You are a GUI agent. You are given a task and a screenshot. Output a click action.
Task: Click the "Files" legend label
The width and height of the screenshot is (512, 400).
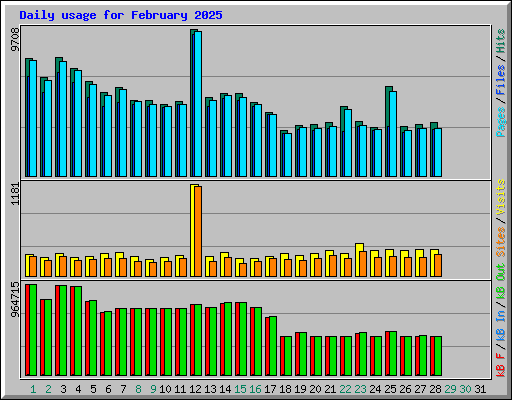click(501, 80)
